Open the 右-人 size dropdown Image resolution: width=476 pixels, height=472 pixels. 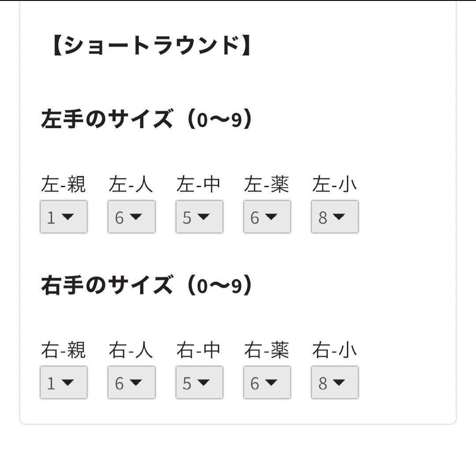131,383
